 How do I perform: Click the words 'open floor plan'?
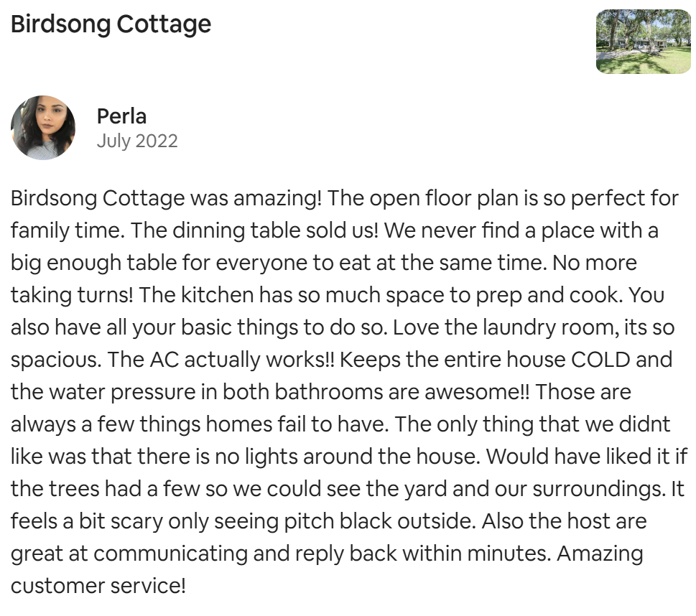click(445, 198)
